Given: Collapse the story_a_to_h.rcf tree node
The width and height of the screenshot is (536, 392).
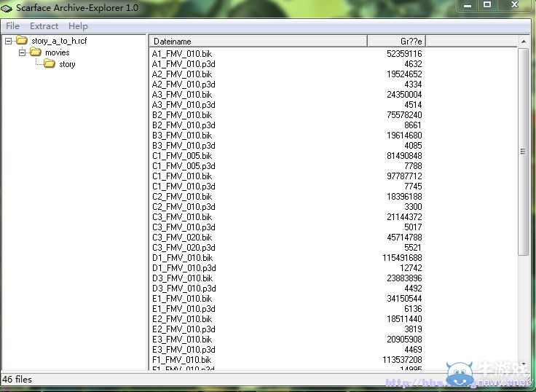Looking at the screenshot, I should click(8, 41).
